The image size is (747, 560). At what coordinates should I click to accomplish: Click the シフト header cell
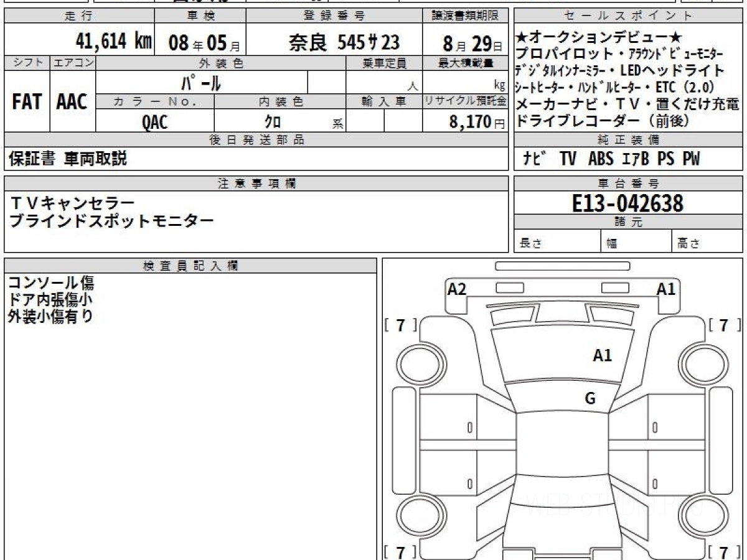(27, 63)
